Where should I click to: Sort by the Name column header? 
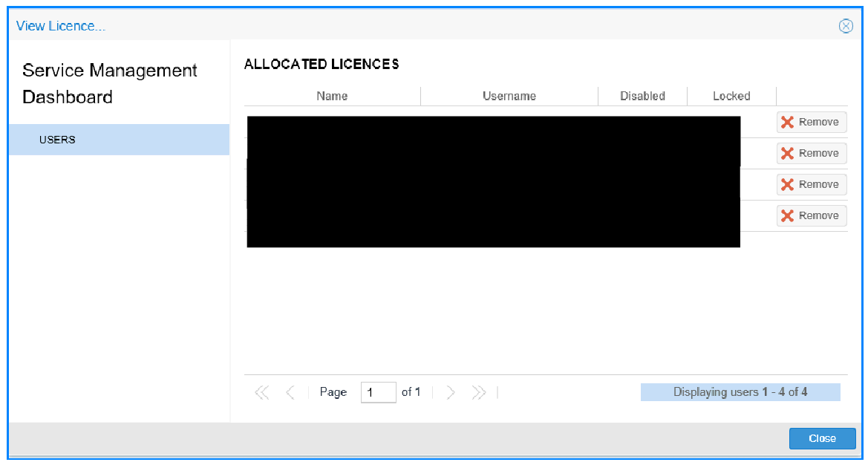[x=332, y=96]
